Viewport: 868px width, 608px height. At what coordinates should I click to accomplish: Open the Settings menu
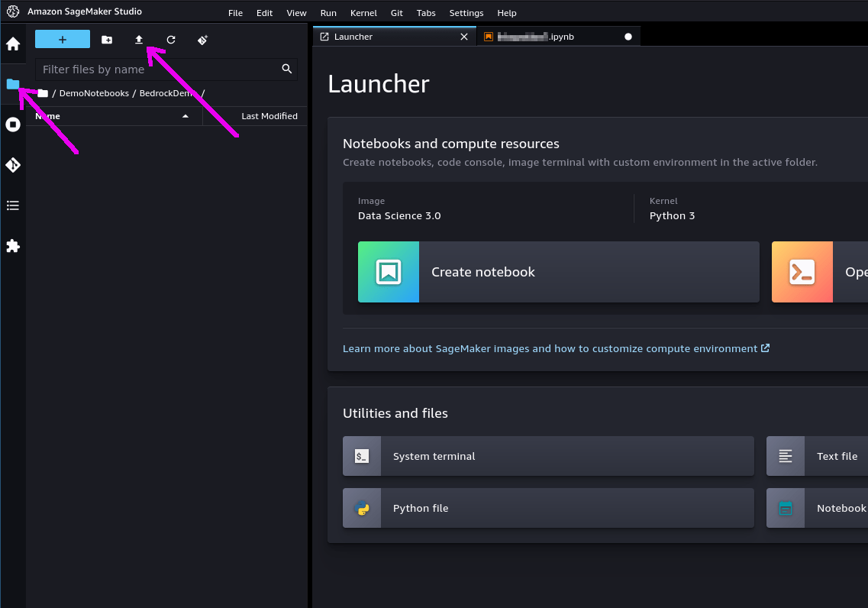point(466,13)
